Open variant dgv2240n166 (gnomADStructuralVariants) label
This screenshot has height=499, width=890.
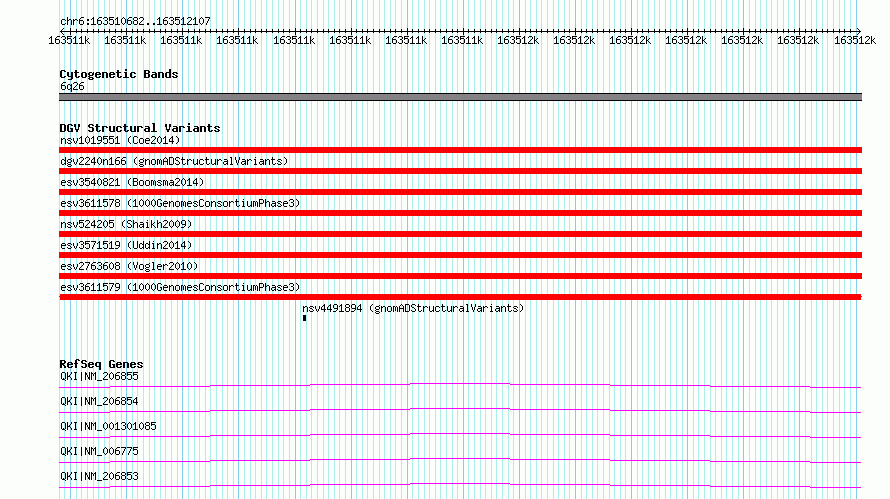174,161
